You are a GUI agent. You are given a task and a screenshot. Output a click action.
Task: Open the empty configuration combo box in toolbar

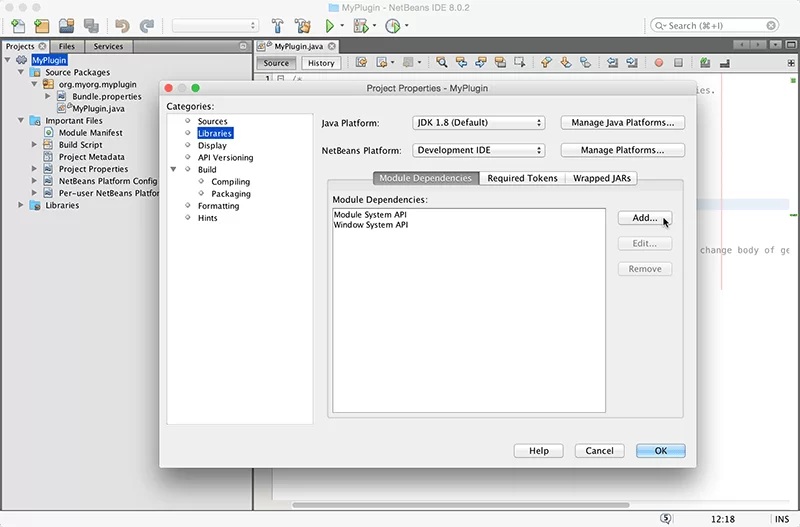(x=215, y=26)
